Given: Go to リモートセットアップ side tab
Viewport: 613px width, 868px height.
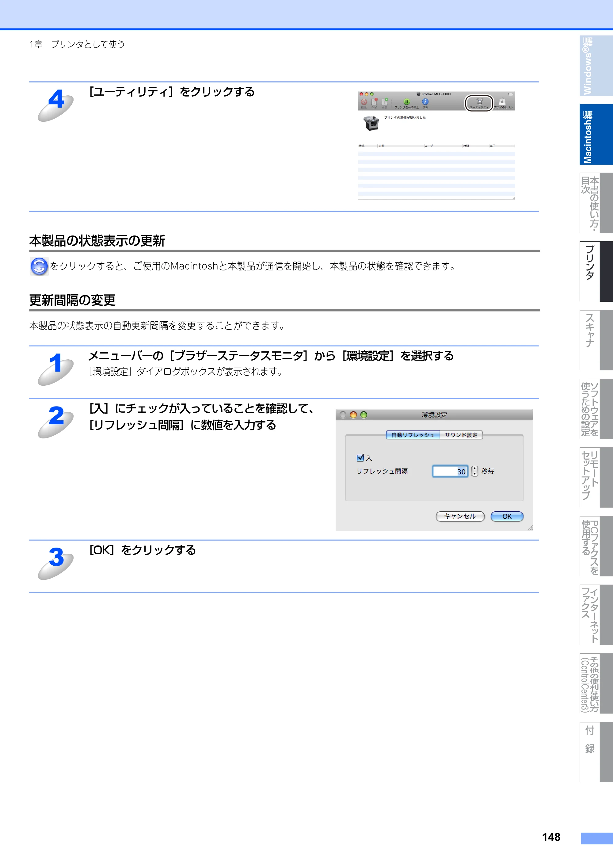Looking at the screenshot, I should pyautogui.click(x=596, y=477).
